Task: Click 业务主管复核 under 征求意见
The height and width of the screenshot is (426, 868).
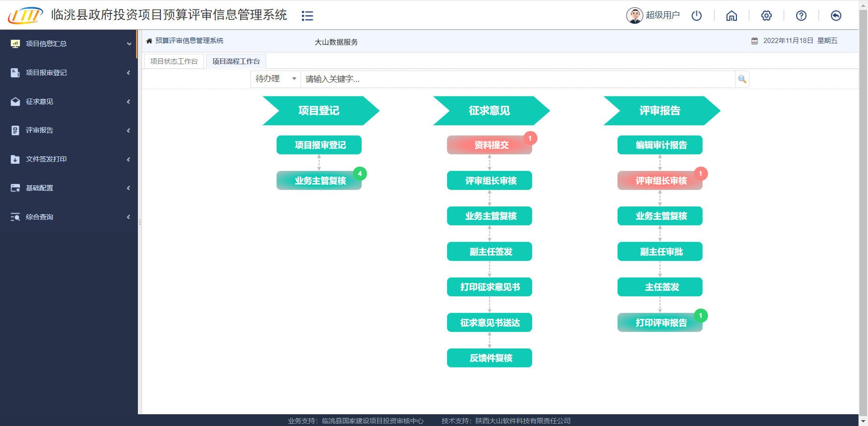Action: coord(490,216)
